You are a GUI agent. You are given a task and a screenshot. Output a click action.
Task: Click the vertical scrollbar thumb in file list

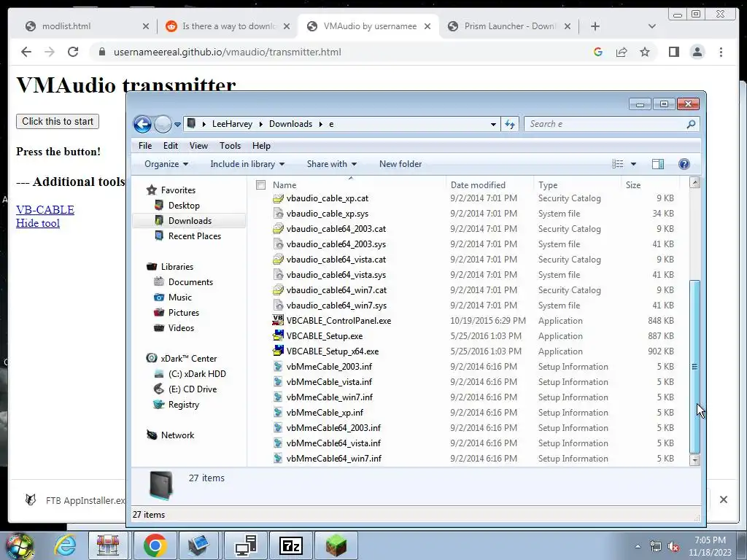[694, 367]
